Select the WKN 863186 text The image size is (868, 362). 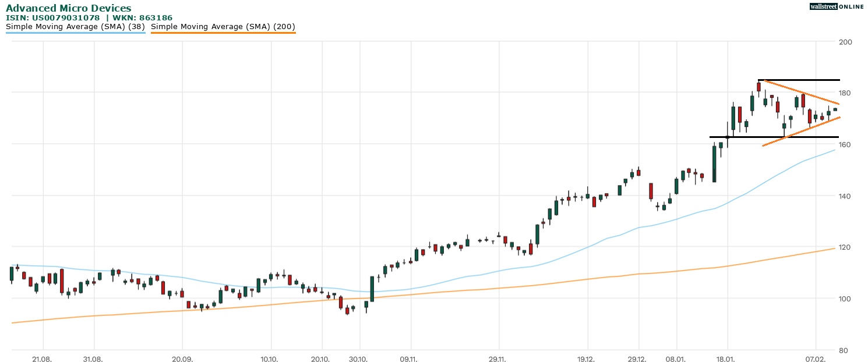pyautogui.click(x=143, y=18)
